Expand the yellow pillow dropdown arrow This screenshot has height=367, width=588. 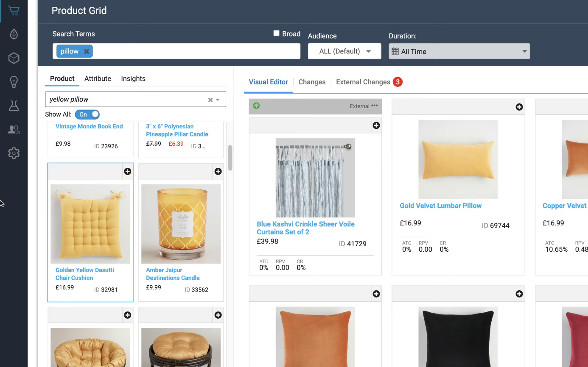tap(218, 100)
